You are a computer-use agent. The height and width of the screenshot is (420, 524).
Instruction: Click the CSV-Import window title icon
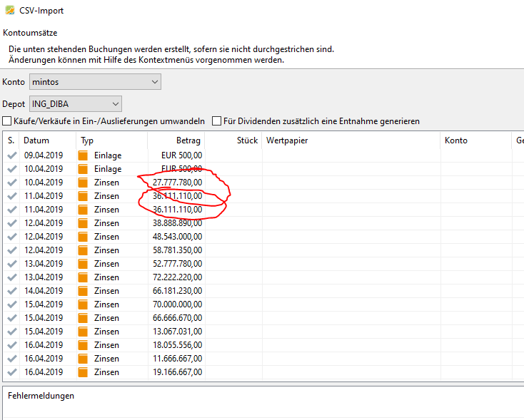tap(9, 11)
